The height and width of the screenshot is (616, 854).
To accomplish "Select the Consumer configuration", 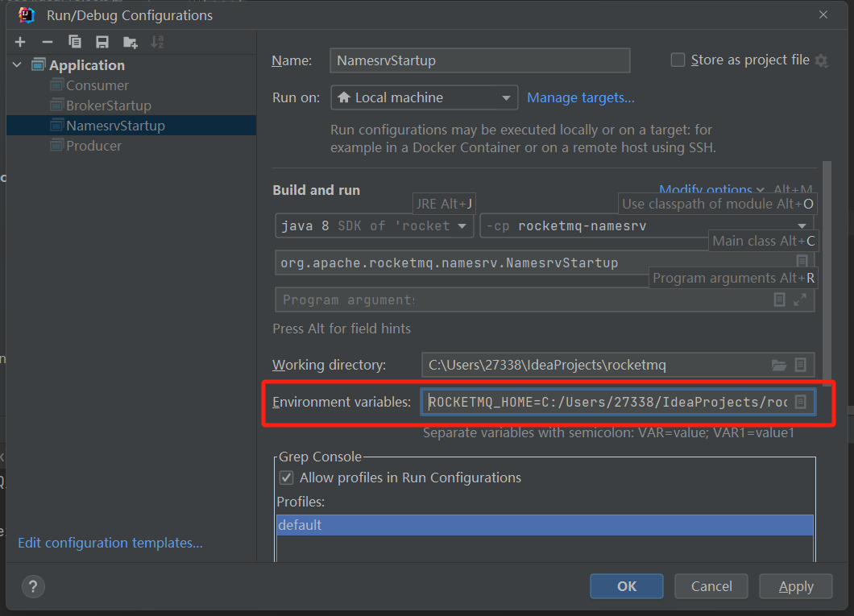I will (97, 85).
